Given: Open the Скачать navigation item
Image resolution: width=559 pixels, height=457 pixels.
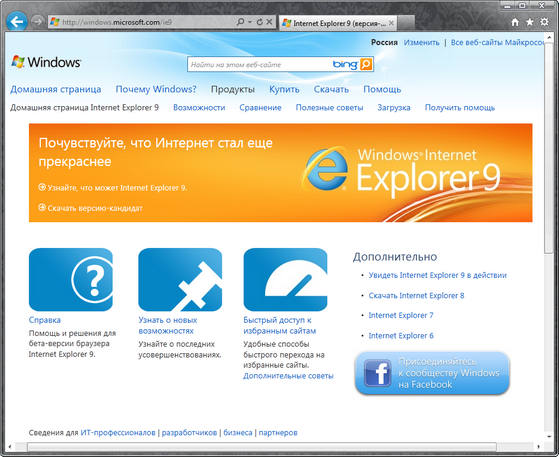Looking at the screenshot, I should tap(331, 89).
